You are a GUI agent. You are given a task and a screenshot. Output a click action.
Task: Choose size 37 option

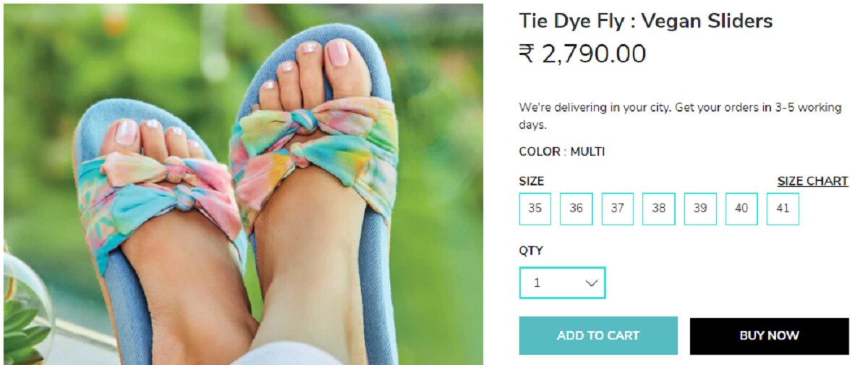618,209
